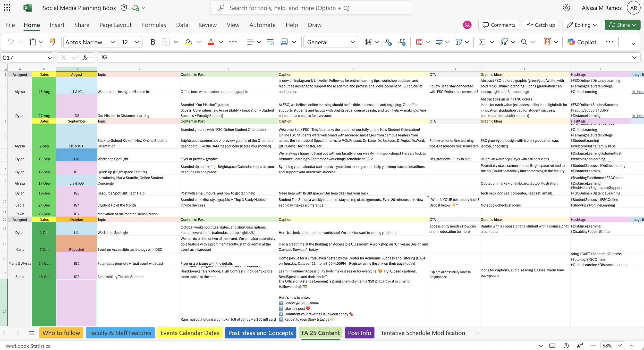Switch to Post Ideas and Concepts sheet
The width and height of the screenshot is (644, 350).
pos(260,333)
